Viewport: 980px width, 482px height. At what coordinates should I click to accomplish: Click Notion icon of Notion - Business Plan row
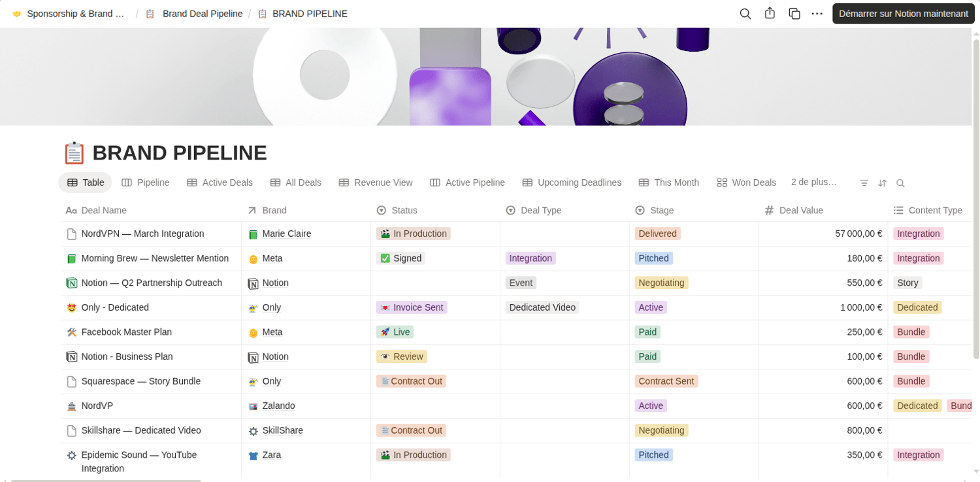pos(72,357)
